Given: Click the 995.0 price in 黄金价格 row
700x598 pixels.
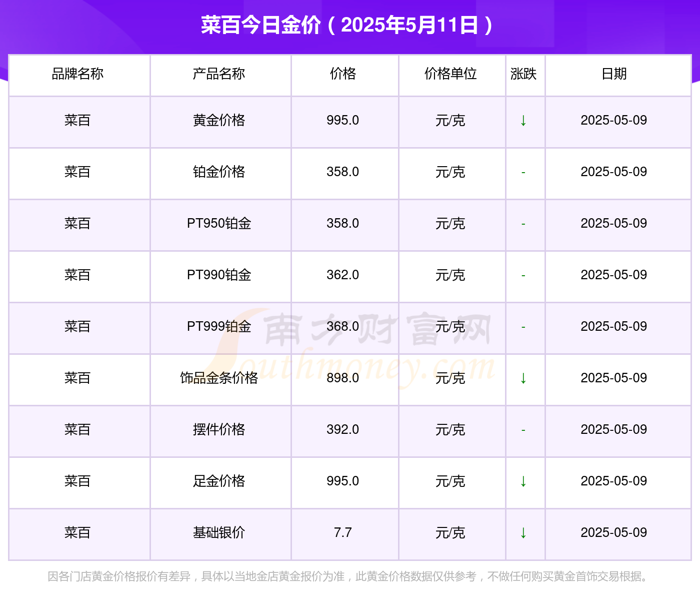Looking at the screenshot, I should point(343,121).
